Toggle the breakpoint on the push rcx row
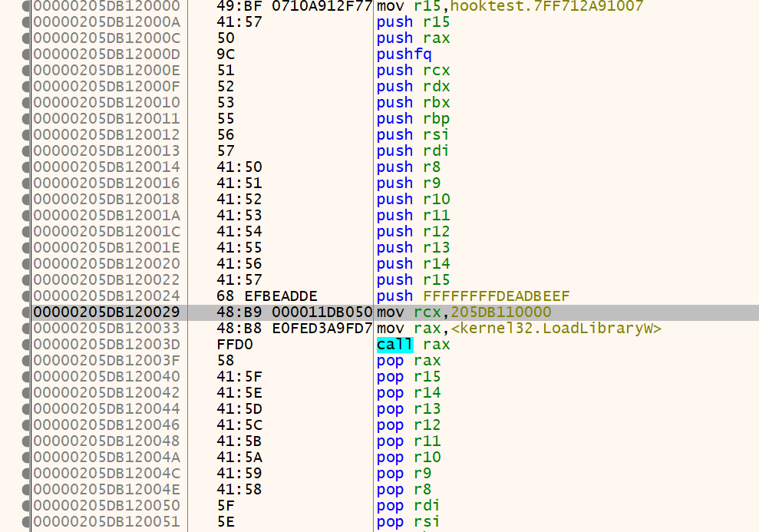Screen dimensions: 759x532 [x=25, y=70]
